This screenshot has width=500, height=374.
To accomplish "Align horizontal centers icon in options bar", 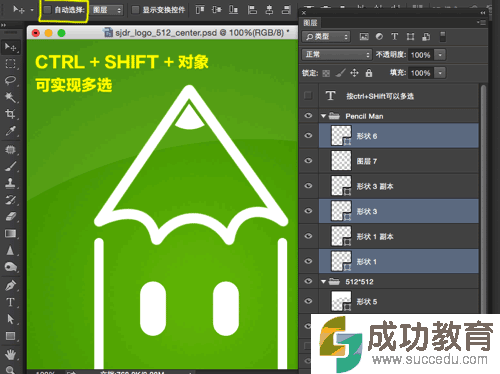I will pyautogui.click(x=269, y=10).
